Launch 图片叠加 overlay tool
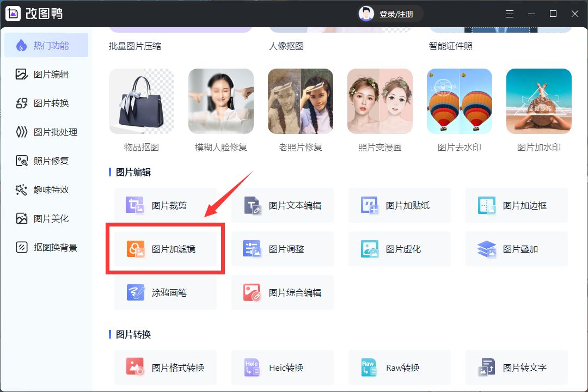Image resolution: width=588 pixels, height=392 pixels. [516, 249]
